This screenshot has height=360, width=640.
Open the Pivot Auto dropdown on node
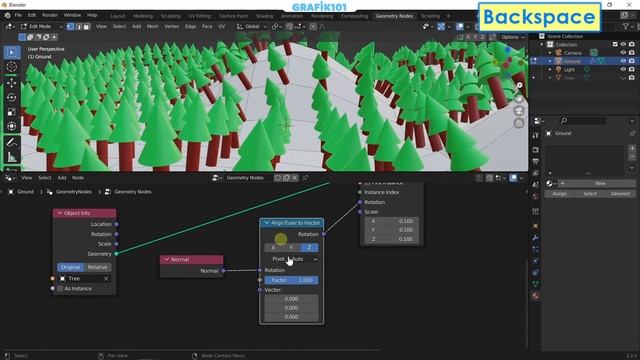[291, 259]
